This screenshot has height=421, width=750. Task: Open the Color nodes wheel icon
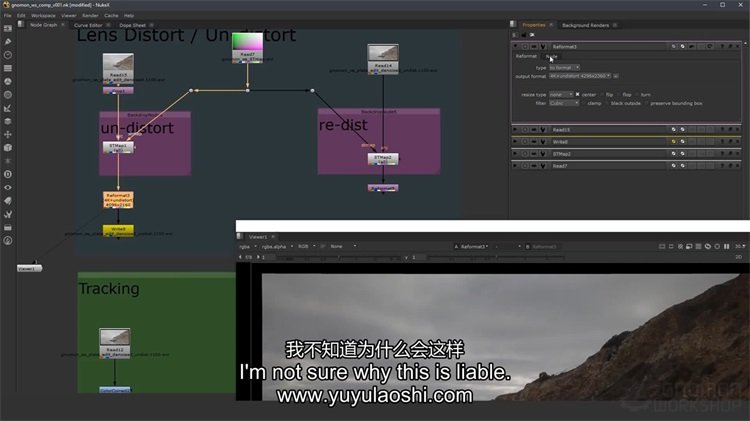8,82
